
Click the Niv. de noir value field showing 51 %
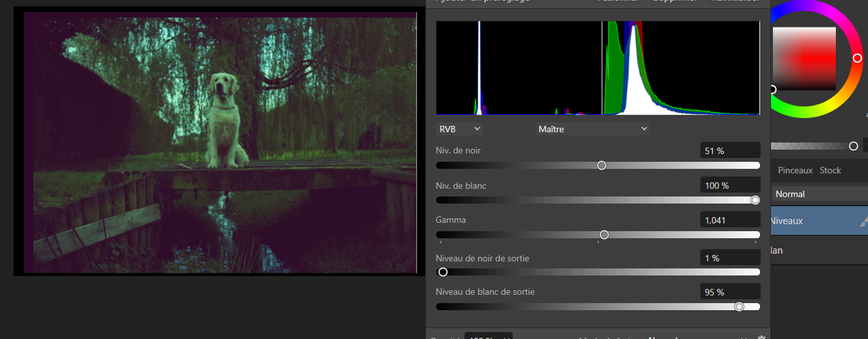730,151
